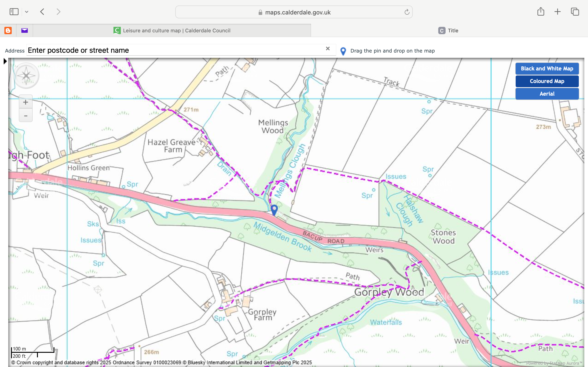This screenshot has width=588, height=367.
Task: Select the Coloured Map layer
Action: (547, 81)
